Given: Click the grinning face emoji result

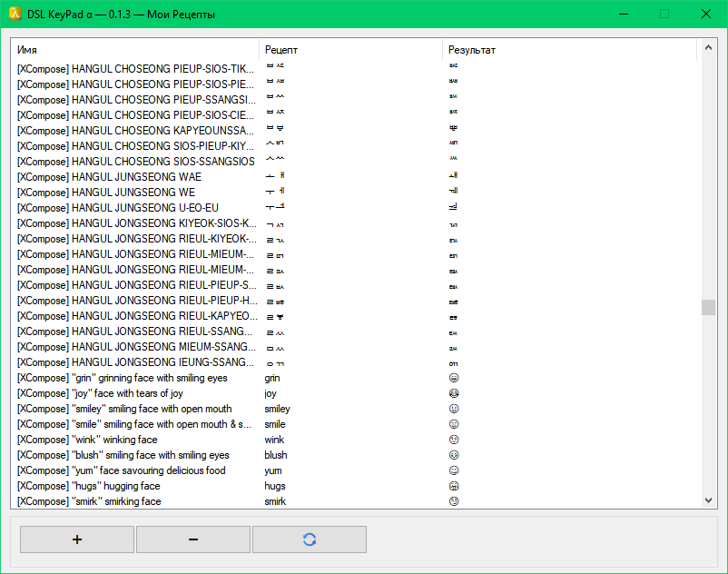Looking at the screenshot, I should 454,378.
